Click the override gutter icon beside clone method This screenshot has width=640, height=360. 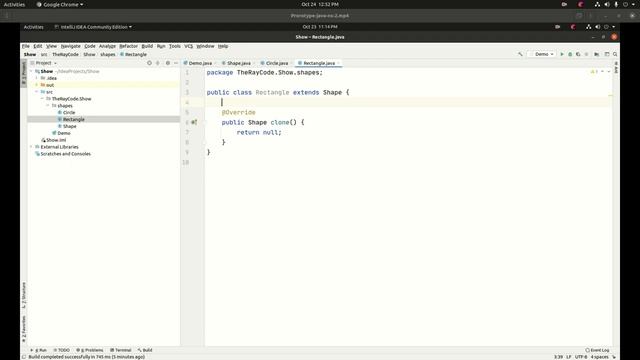tap(194, 122)
